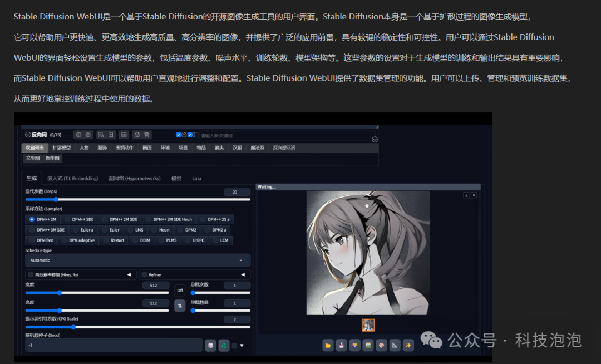Expand seed extra options triangle
Image resolution: width=601 pixels, height=364 pixels.
(242, 346)
